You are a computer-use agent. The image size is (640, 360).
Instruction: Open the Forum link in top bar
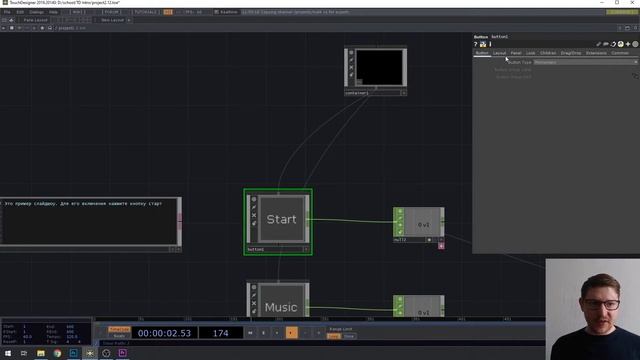tap(111, 12)
